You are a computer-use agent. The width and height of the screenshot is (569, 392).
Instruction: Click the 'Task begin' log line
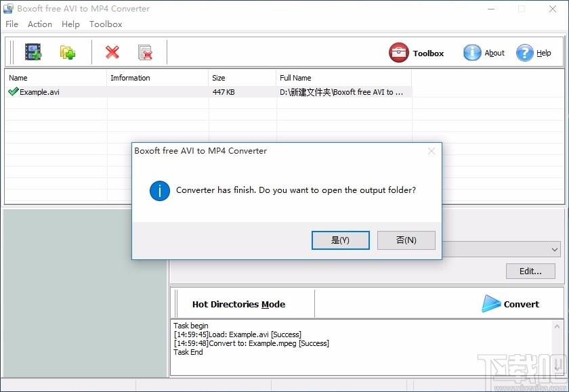[x=191, y=325]
